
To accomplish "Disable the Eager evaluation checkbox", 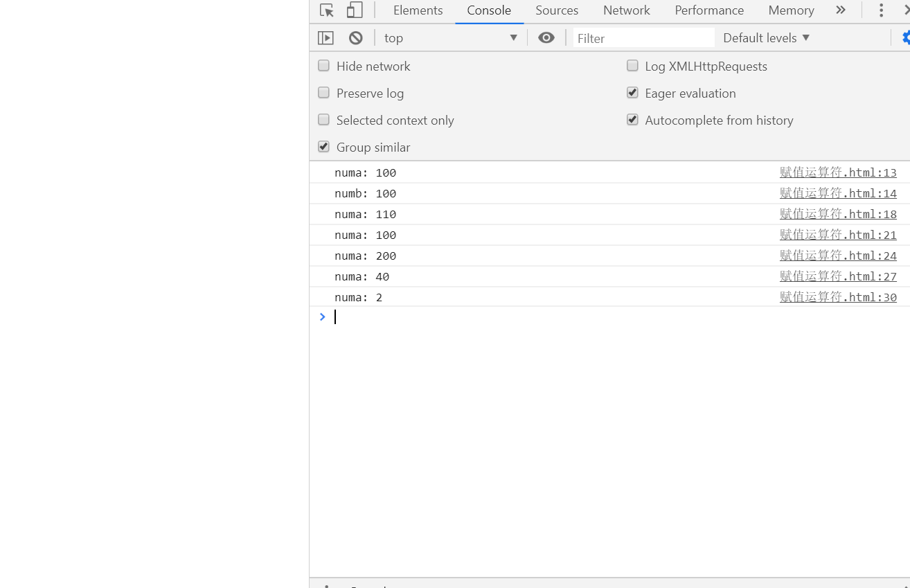I will click(x=632, y=93).
